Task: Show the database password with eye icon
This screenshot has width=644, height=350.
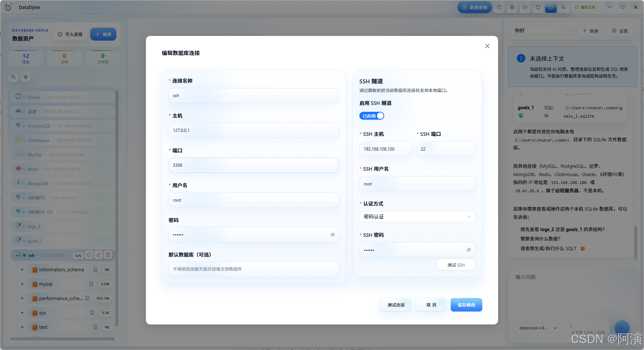Action: pos(333,235)
